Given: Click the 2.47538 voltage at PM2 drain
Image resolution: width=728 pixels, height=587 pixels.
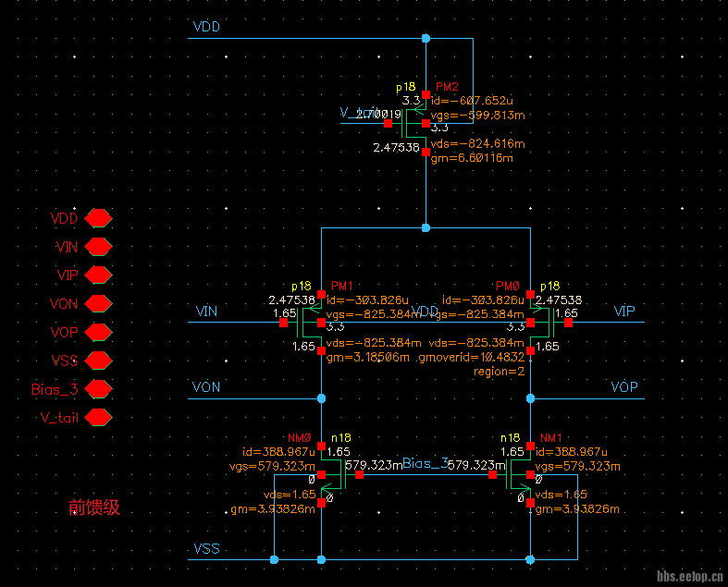Looking at the screenshot, I should pyautogui.click(x=396, y=148).
